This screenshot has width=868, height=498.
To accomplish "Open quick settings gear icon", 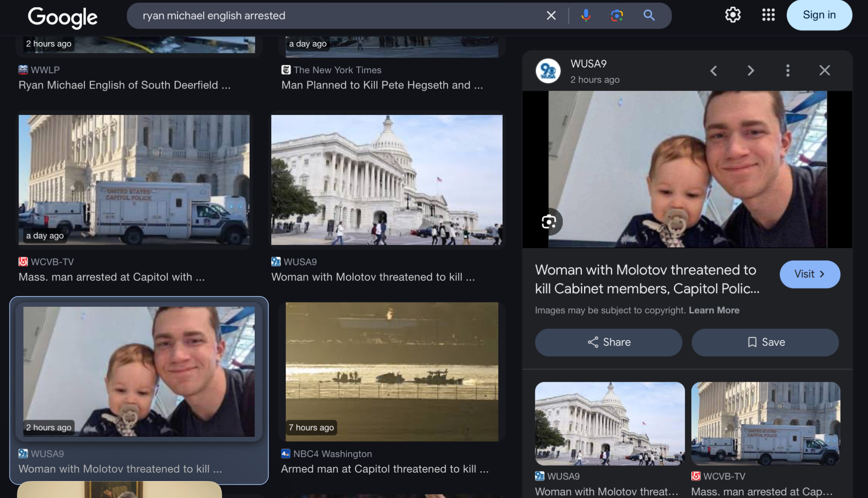I will (x=732, y=15).
